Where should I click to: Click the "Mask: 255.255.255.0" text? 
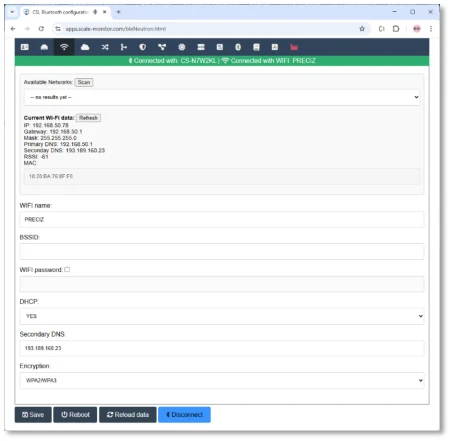[x=50, y=138]
